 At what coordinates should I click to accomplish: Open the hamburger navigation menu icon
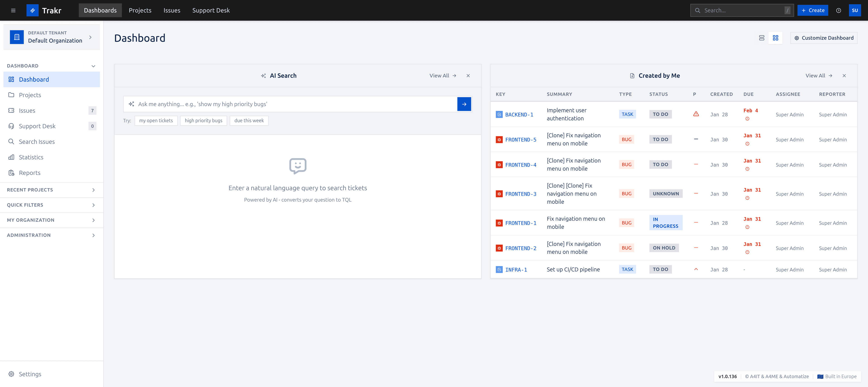click(13, 10)
